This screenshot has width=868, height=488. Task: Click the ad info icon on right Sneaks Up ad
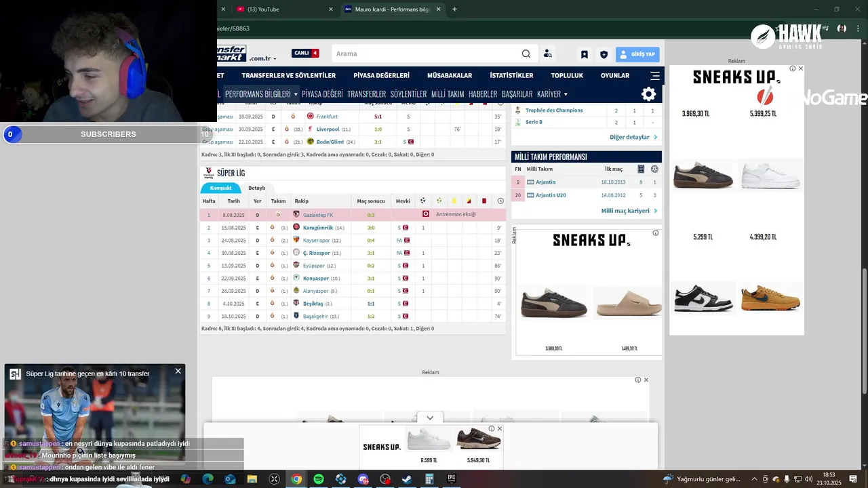(x=793, y=68)
